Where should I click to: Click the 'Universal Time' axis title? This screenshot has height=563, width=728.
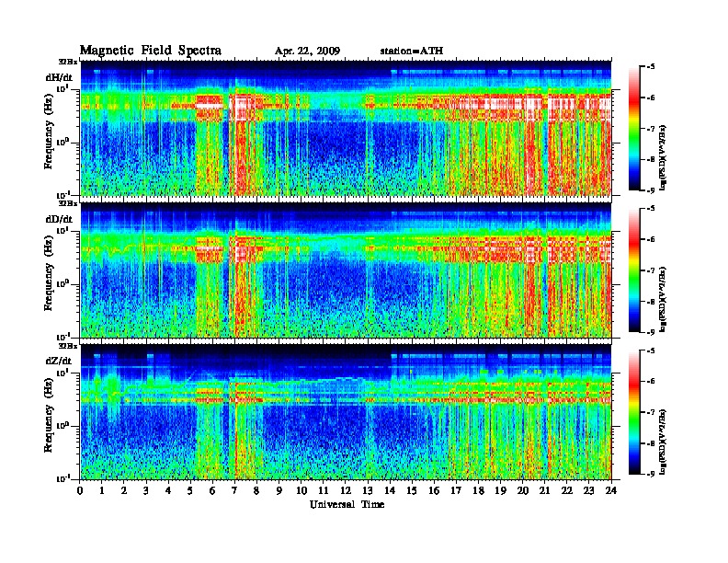(347, 504)
